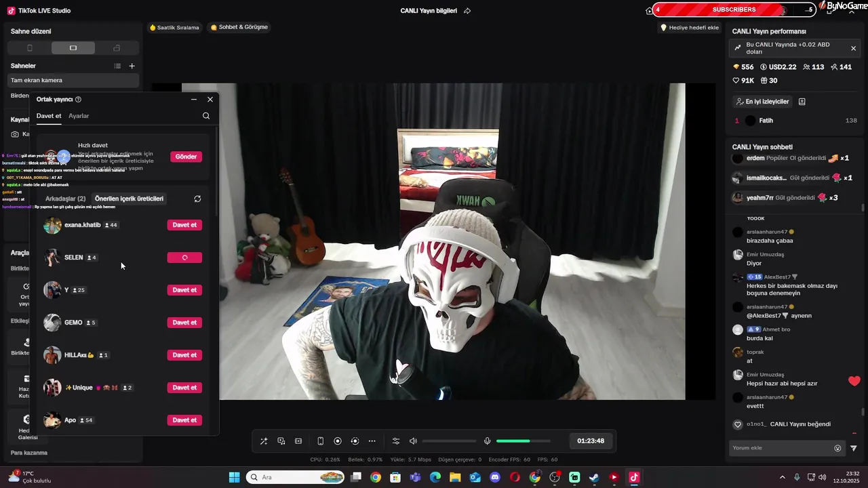The image size is (868, 488).
Task: Invite user Y with Davet et
Action: [184, 290]
